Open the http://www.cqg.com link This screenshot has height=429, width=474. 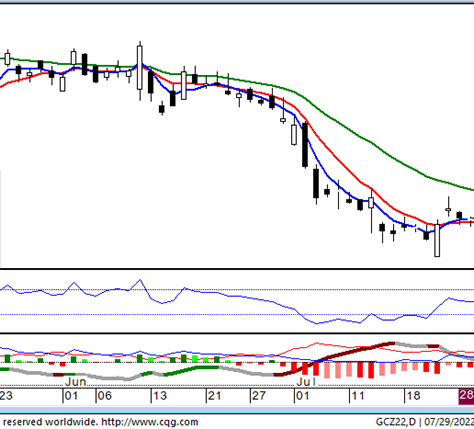coord(150,423)
